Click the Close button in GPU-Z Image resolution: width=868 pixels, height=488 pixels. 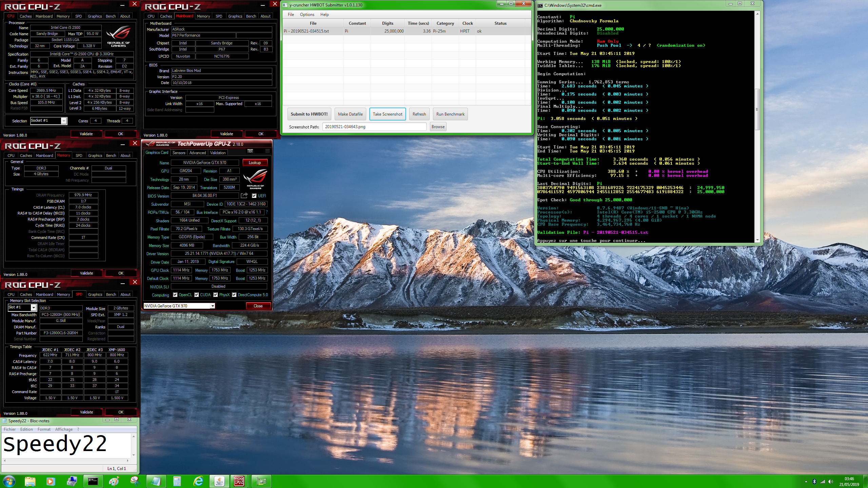tap(258, 306)
